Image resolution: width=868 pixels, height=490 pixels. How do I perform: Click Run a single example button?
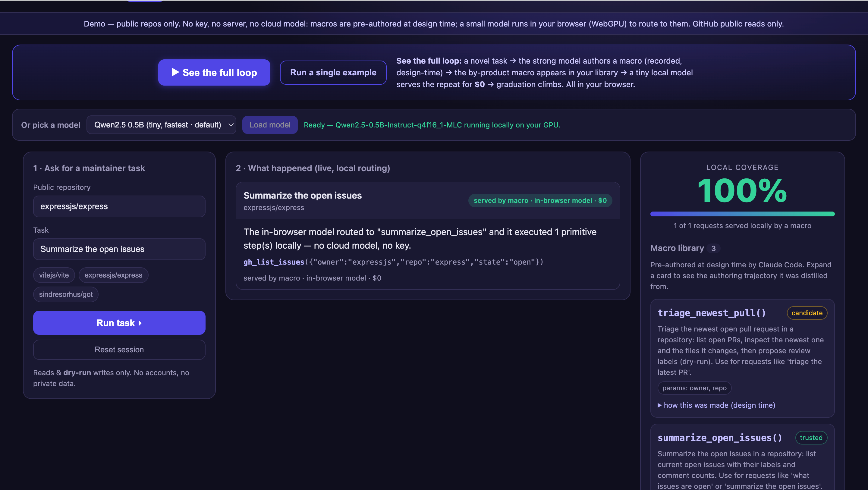click(333, 72)
